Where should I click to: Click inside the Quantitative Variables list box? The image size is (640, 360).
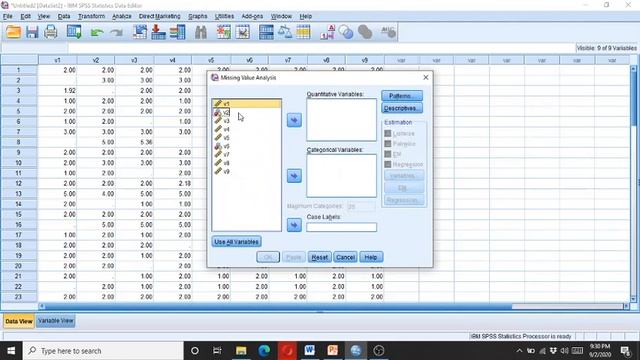click(x=341, y=120)
